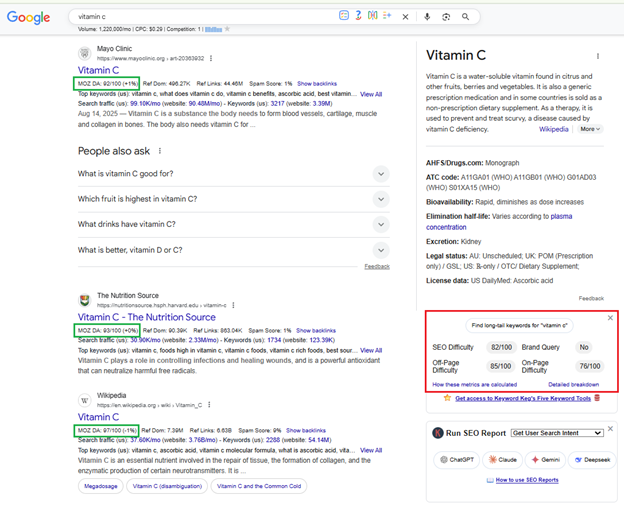This screenshot has width=624, height=507.
Task: Open the three-dot menu next to Mayo Clinic URL
Action: pyautogui.click(x=211, y=59)
